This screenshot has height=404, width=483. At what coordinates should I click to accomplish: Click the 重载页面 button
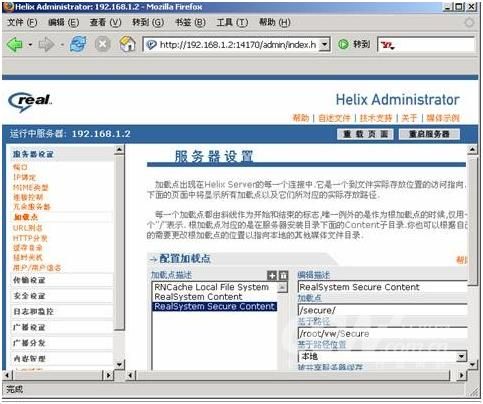click(x=365, y=134)
